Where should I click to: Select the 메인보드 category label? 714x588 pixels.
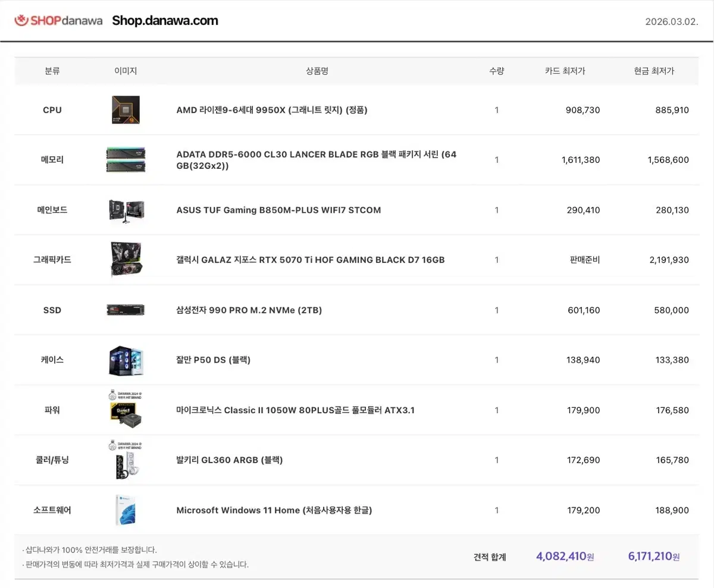(x=52, y=210)
